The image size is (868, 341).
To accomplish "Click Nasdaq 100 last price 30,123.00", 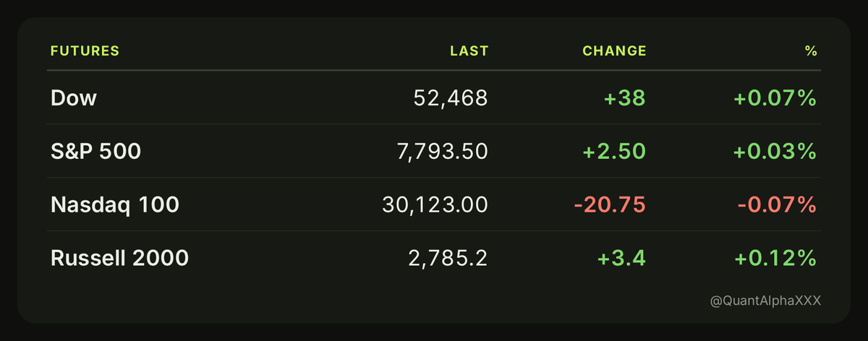I will (x=435, y=205).
